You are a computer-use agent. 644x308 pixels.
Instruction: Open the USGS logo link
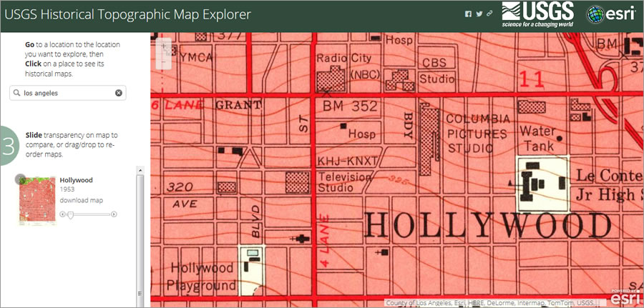tap(537, 14)
